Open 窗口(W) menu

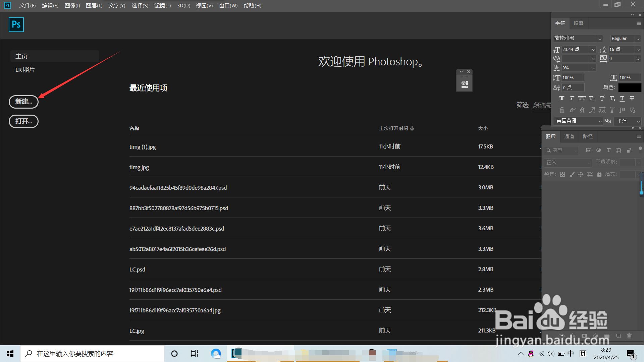click(228, 6)
